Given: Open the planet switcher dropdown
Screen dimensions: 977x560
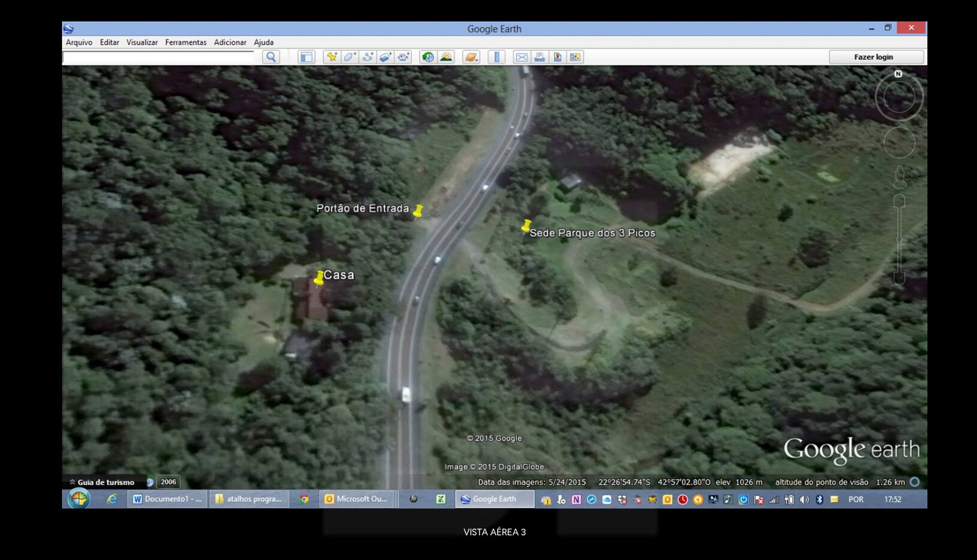Looking at the screenshot, I should click(471, 57).
